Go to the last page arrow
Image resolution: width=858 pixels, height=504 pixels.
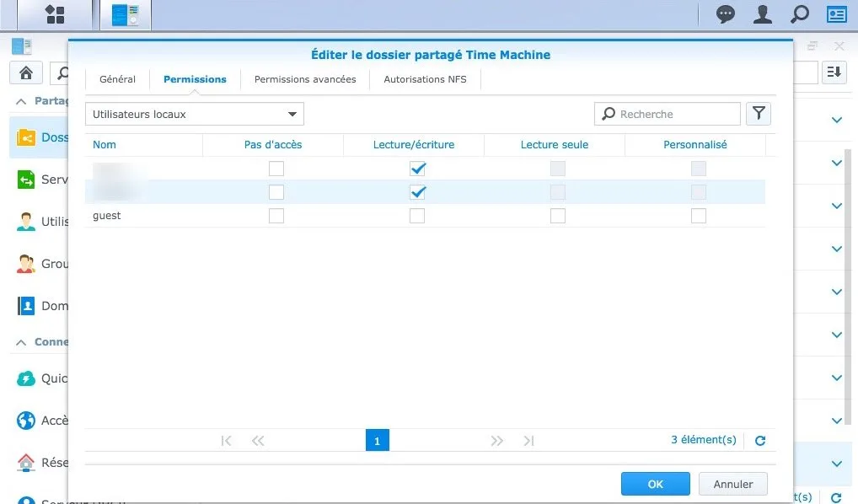(x=528, y=441)
